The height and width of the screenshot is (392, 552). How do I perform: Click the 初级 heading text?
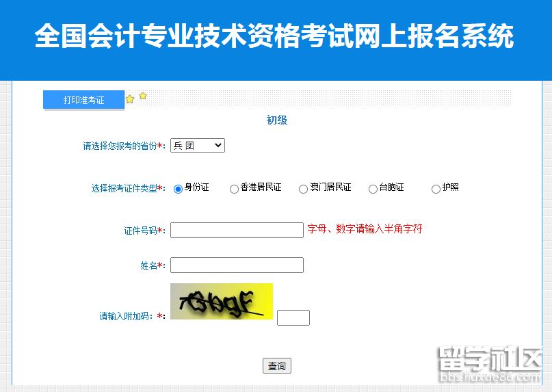277,120
